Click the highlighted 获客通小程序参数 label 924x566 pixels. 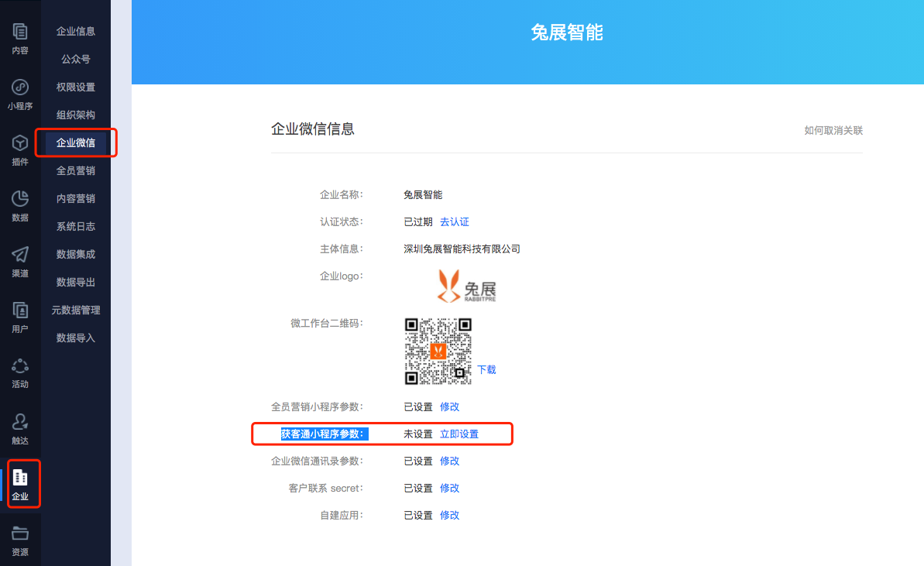[x=324, y=434]
